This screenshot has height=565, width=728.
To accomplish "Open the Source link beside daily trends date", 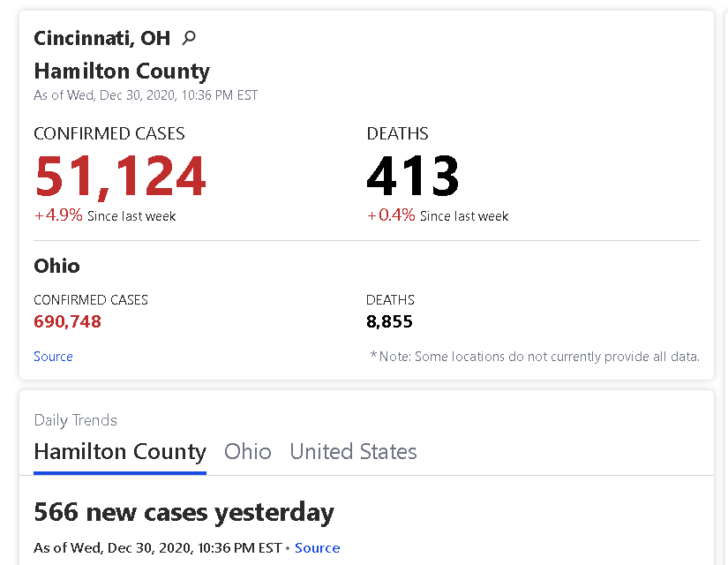I will [317, 548].
